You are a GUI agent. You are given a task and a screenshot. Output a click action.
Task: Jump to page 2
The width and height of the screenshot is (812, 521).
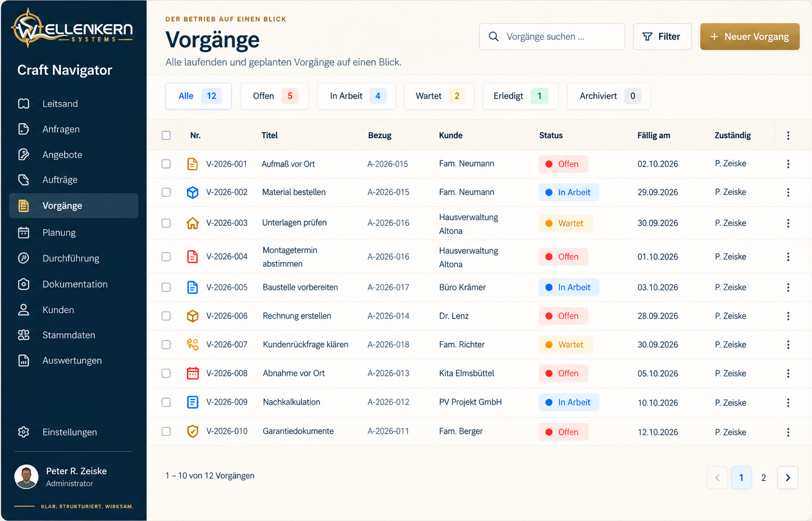[x=763, y=477]
